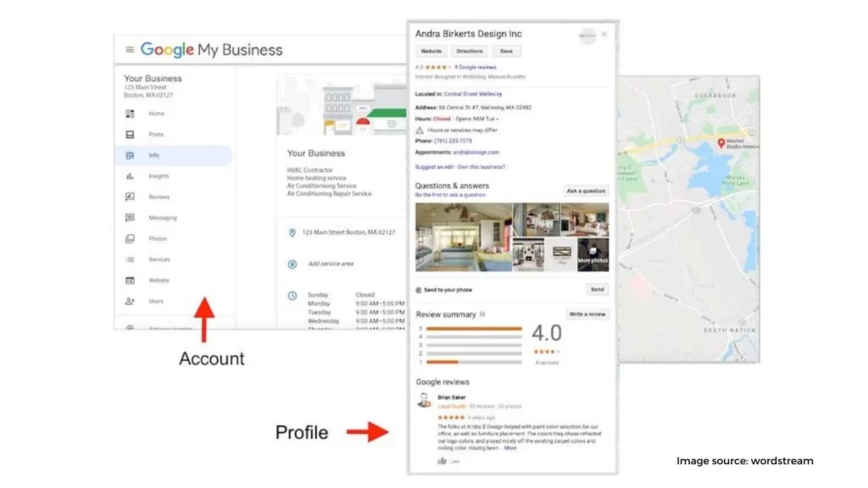868x488 pixels.
Task: Click the info icon beside Review summary
Action: [x=482, y=314]
